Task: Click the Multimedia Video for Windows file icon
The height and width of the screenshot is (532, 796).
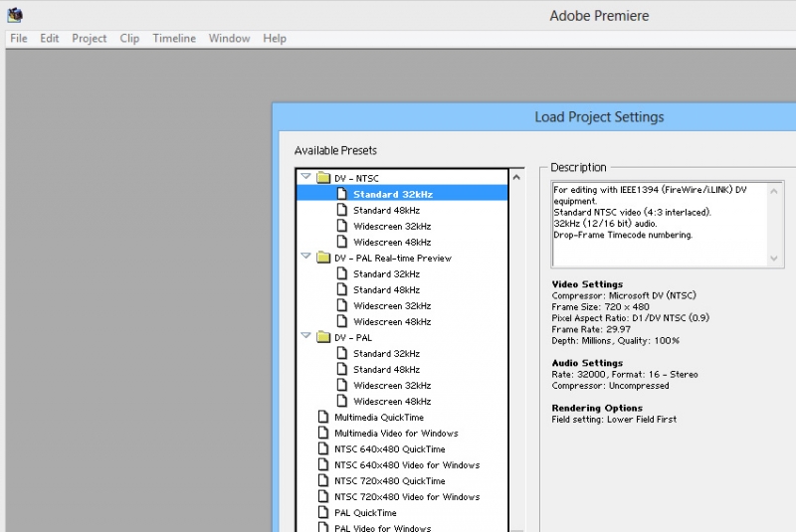Action: tap(322, 434)
